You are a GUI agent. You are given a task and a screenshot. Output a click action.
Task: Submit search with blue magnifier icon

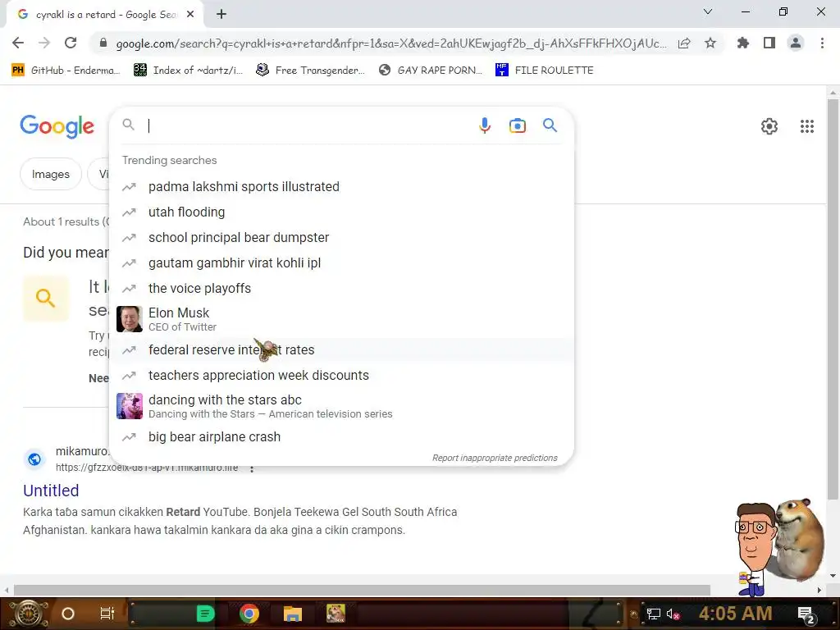click(x=550, y=126)
